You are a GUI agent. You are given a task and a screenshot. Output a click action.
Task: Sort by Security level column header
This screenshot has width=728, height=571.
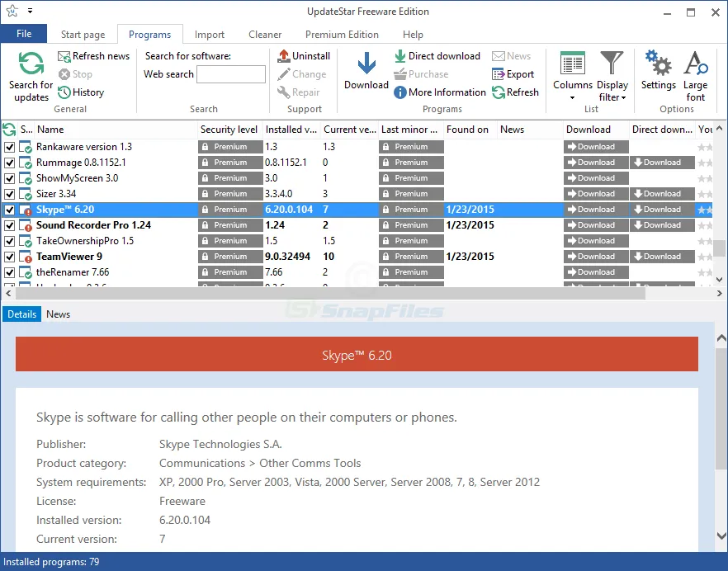(229, 130)
